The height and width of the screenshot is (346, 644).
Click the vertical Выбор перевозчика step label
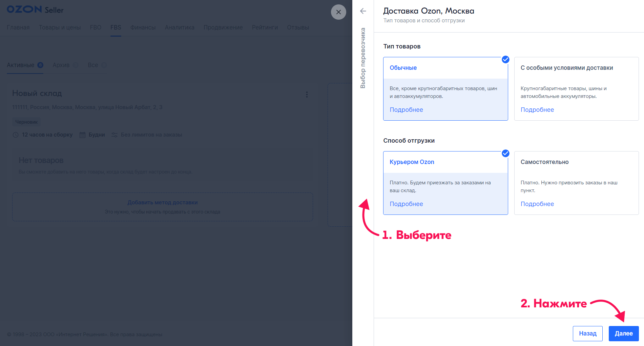363,58
